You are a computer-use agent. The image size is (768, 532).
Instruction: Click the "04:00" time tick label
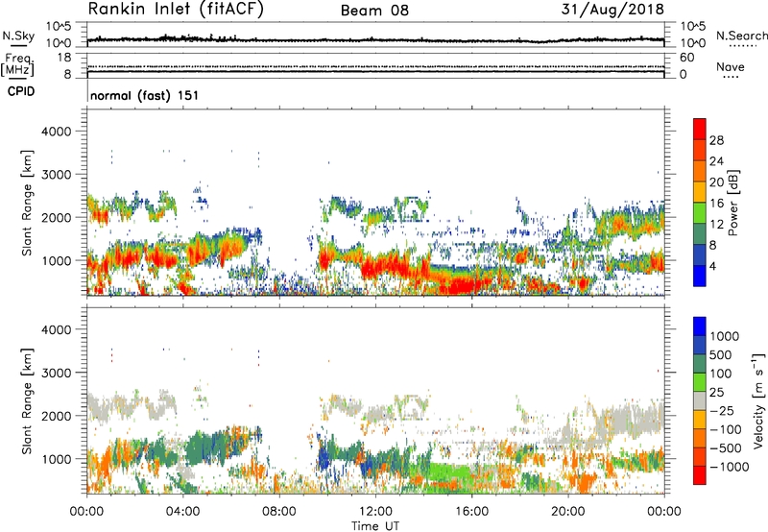point(183,512)
